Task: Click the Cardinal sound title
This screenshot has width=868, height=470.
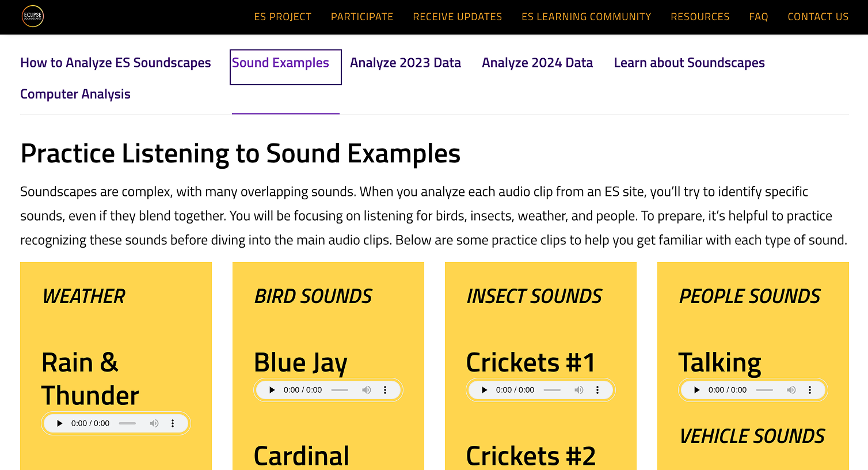Action: [x=302, y=456]
